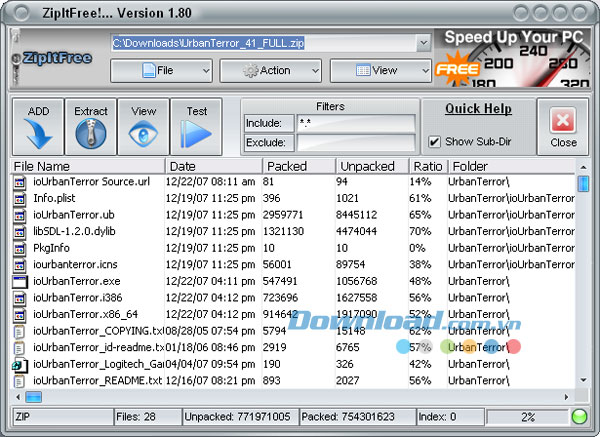The width and height of the screenshot is (600, 437).
Task: Open the File dropdown menu
Action: click(161, 70)
